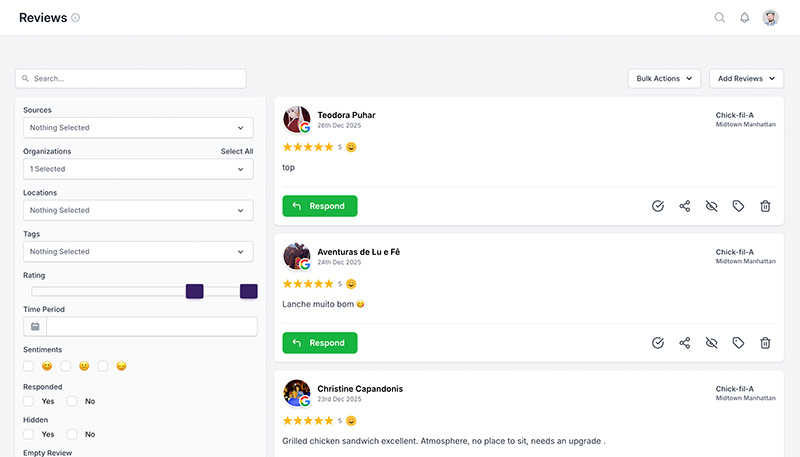This screenshot has width=800, height=457.
Task: Click the search magnifier icon in header
Action: pos(719,18)
